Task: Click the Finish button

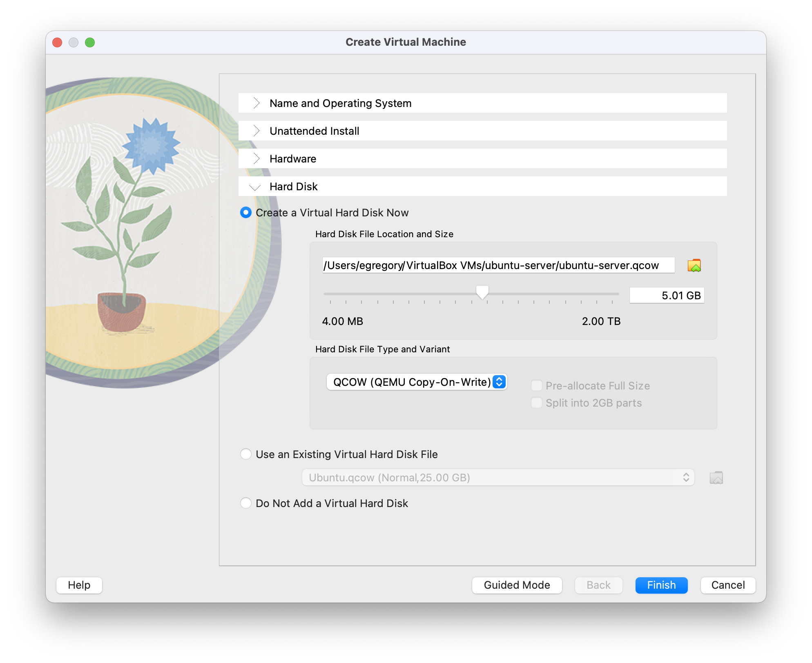Action: click(661, 585)
